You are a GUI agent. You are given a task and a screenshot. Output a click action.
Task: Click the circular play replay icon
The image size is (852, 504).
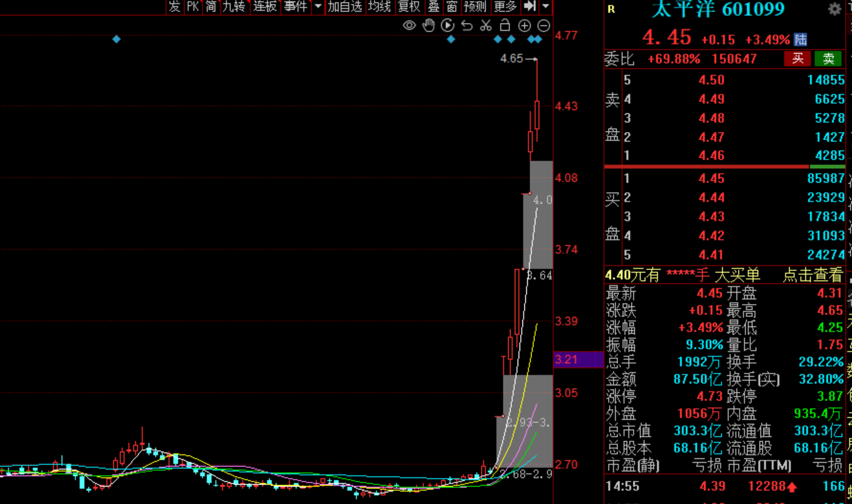coord(448,25)
